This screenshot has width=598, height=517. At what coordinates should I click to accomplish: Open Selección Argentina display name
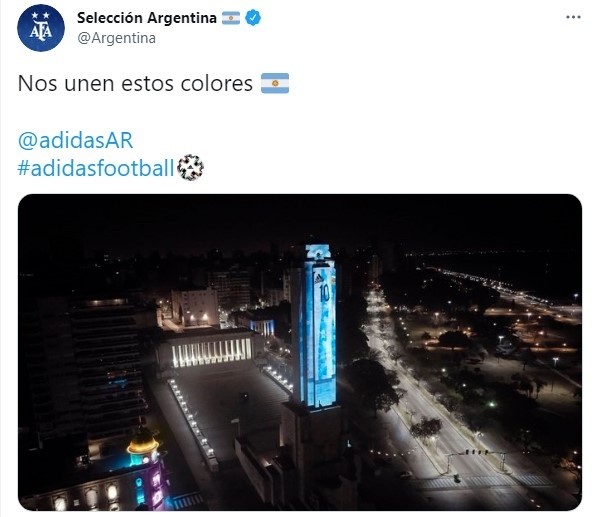(147, 18)
